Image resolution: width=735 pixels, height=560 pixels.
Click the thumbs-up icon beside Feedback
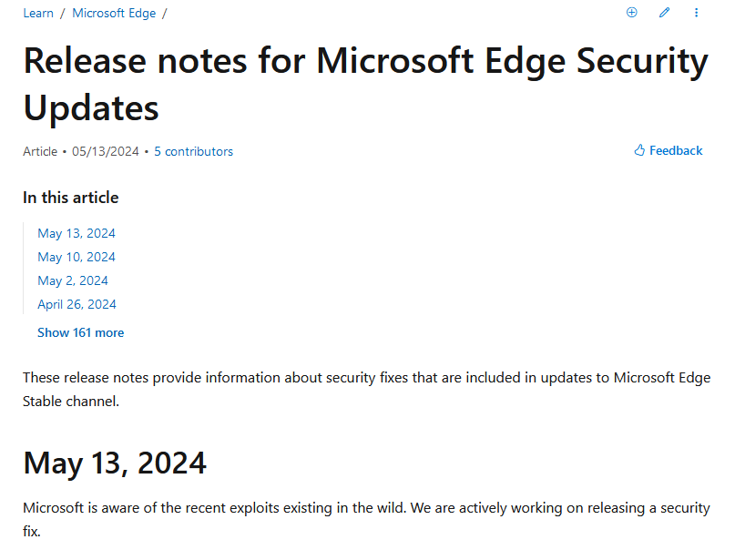click(x=639, y=150)
